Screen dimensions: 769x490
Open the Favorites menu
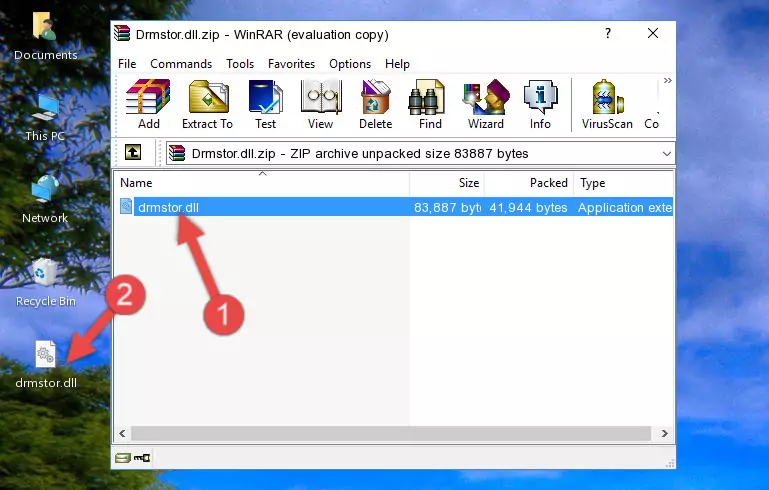point(291,64)
